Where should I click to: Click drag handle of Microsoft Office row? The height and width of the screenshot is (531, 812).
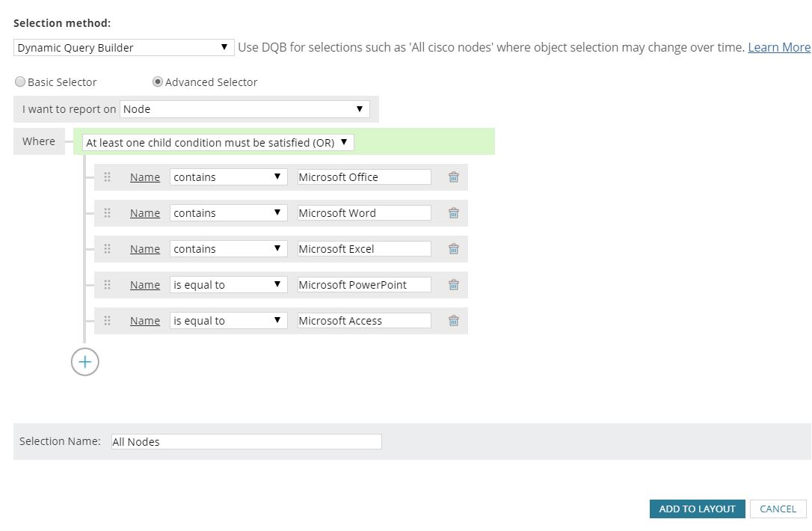[107, 177]
